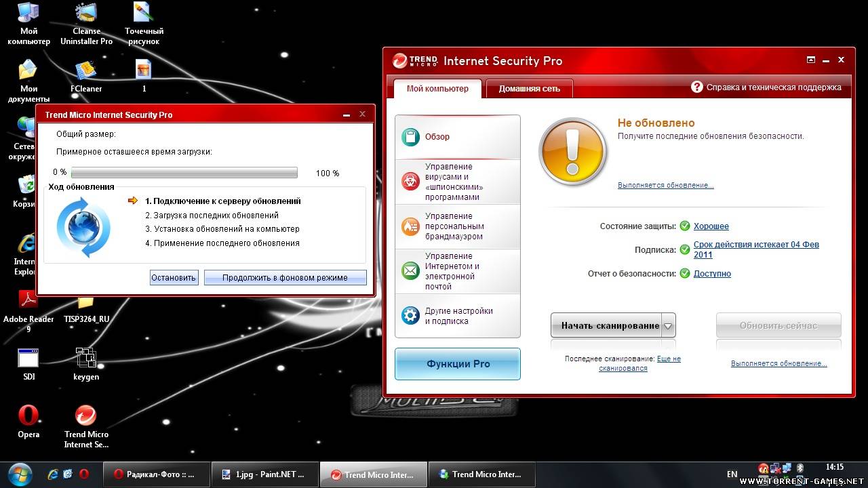This screenshot has height=488, width=868.
Task: Click Выполняется обновление link under status message
Action: [666, 185]
